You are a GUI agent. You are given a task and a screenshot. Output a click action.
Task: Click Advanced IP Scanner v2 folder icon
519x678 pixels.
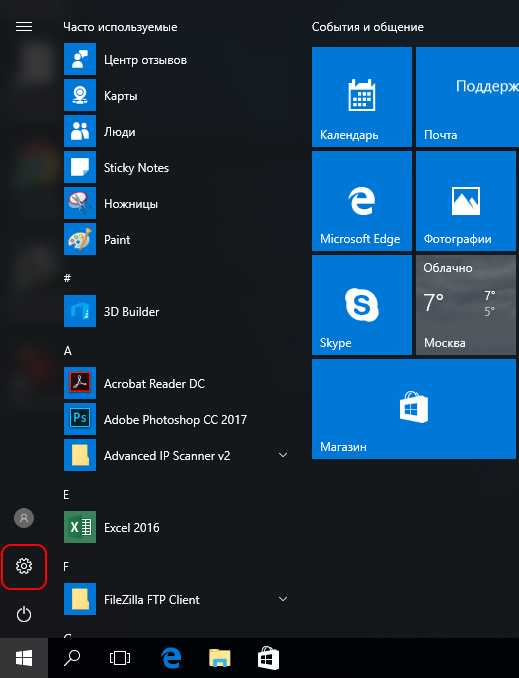coord(80,455)
